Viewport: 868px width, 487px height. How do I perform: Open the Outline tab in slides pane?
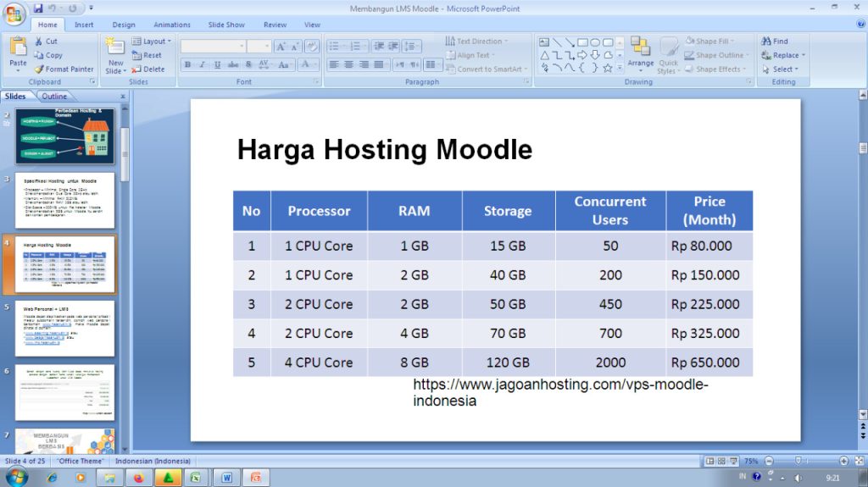coord(54,96)
